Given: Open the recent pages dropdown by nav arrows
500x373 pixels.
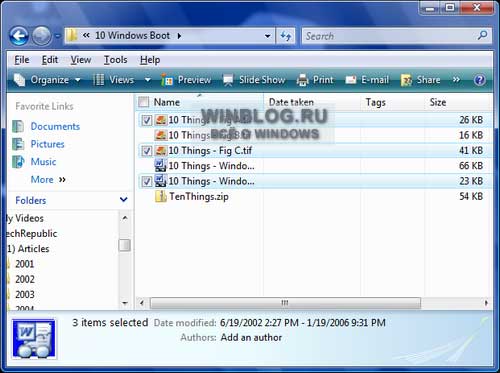Looking at the screenshot, I should [x=57, y=36].
